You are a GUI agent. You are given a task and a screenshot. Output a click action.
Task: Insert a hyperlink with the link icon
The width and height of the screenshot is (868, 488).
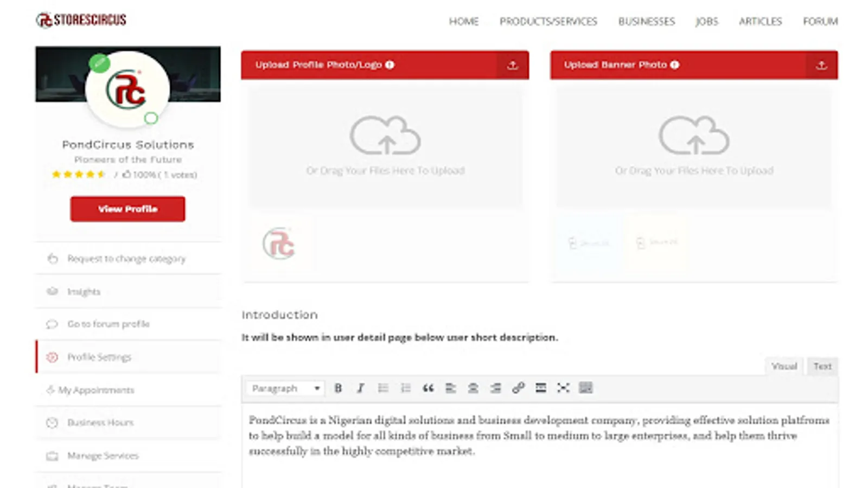click(518, 388)
